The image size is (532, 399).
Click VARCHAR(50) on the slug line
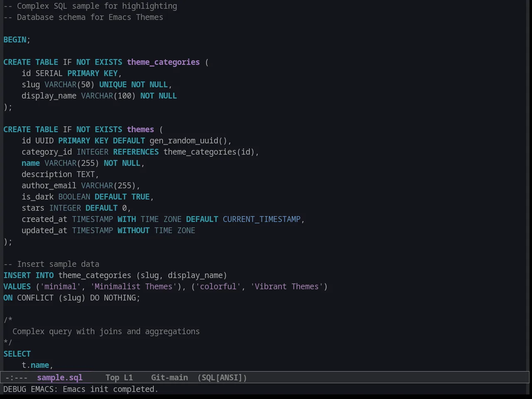(x=69, y=84)
